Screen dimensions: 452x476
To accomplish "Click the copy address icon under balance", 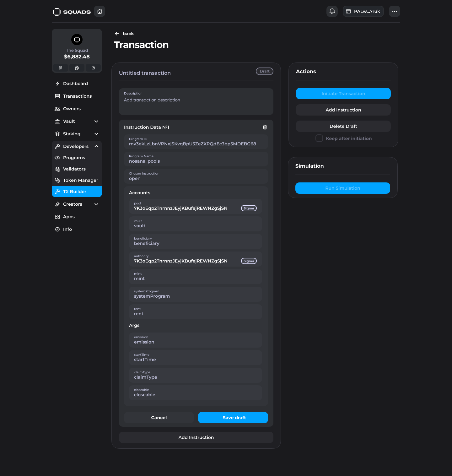I will pos(77,68).
